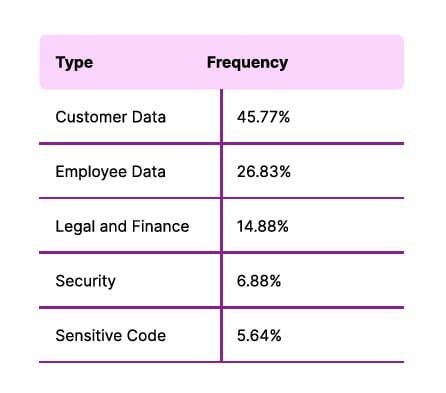The width and height of the screenshot is (446, 393).
Task: Click the 6.88% frequency value
Action: click(x=259, y=281)
